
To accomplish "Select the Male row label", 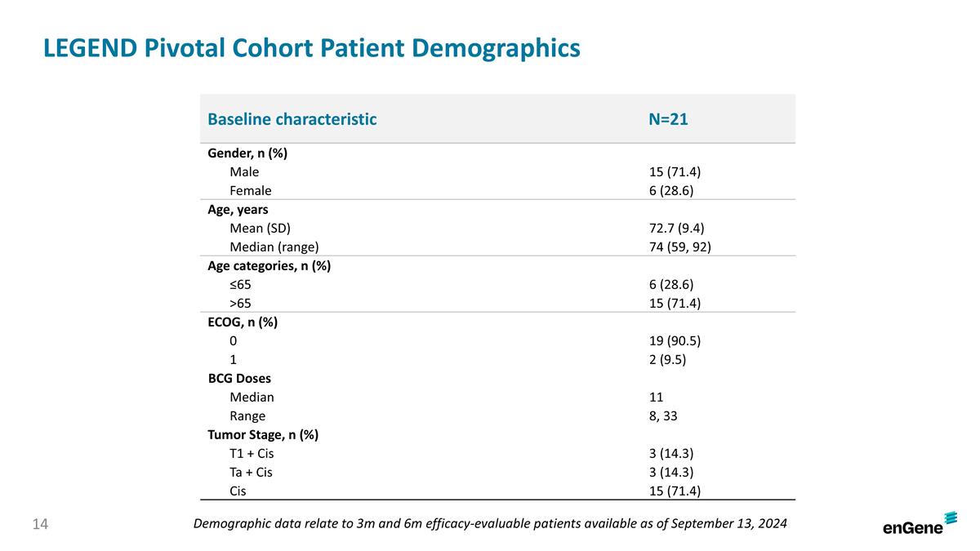I will click(x=244, y=172).
